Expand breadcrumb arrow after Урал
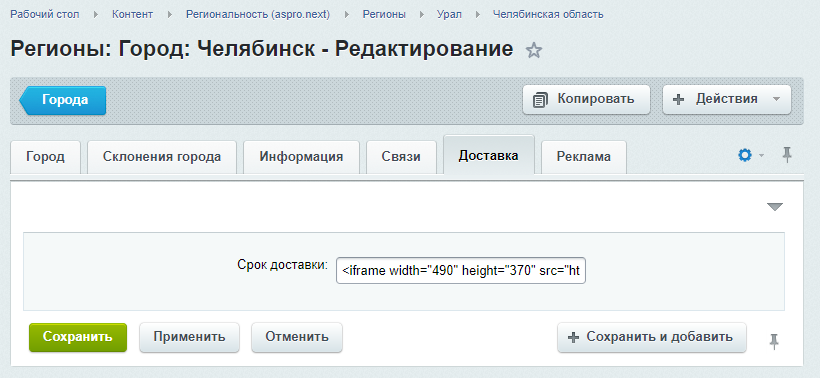The image size is (820, 378). click(477, 15)
